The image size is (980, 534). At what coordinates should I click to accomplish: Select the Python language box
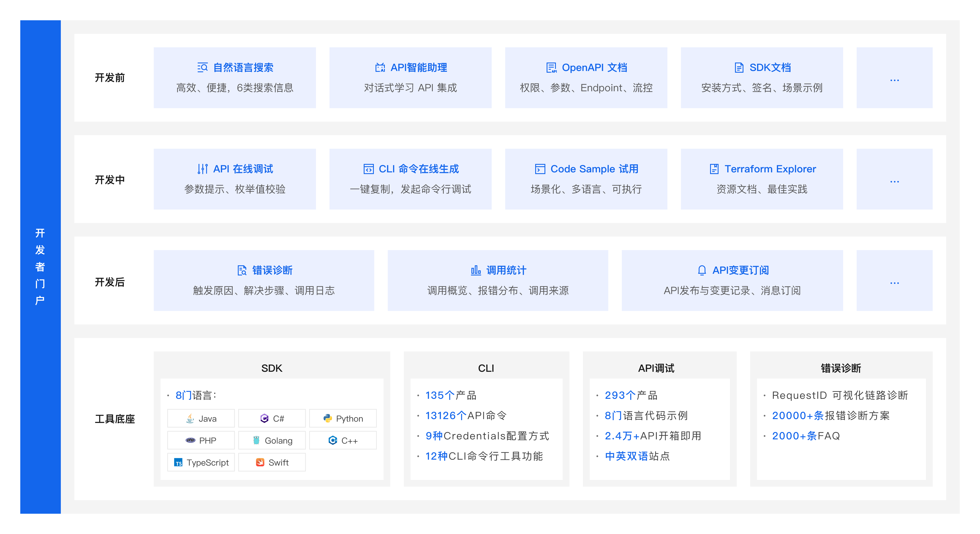point(343,418)
